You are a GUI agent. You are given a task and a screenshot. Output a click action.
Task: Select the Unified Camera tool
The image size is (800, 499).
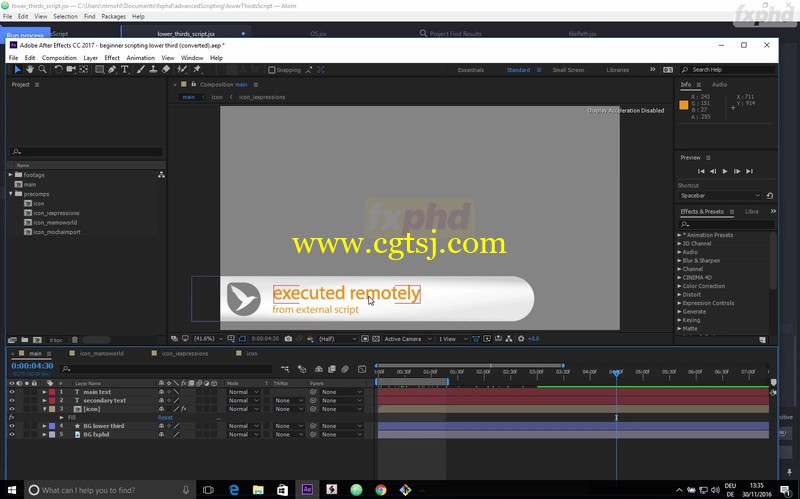tap(71, 69)
